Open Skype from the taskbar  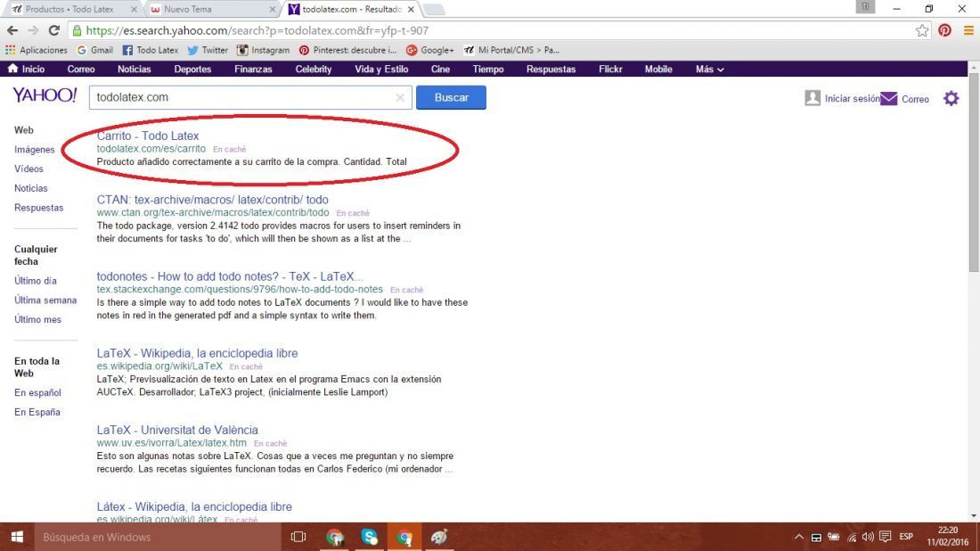370,537
